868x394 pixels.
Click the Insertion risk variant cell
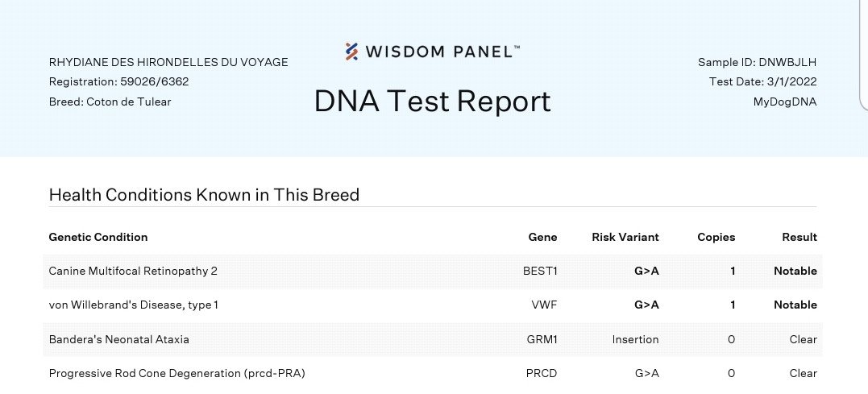click(635, 339)
